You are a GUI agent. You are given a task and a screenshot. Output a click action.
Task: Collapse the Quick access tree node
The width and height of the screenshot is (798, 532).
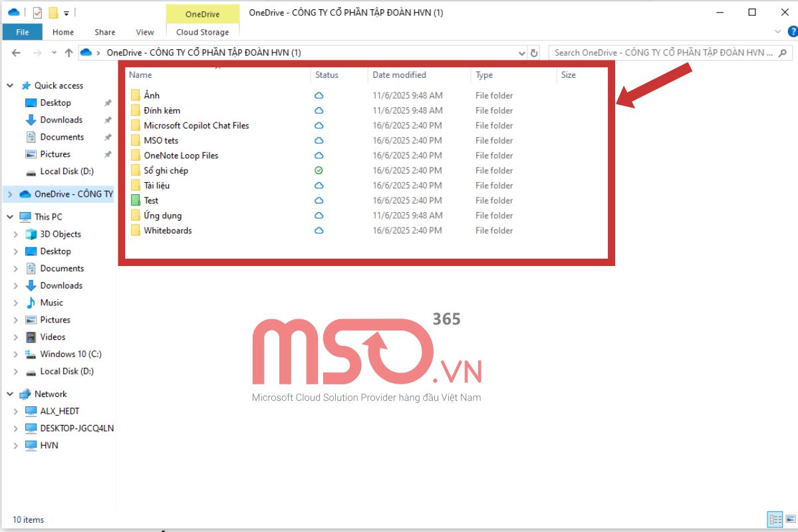point(10,86)
